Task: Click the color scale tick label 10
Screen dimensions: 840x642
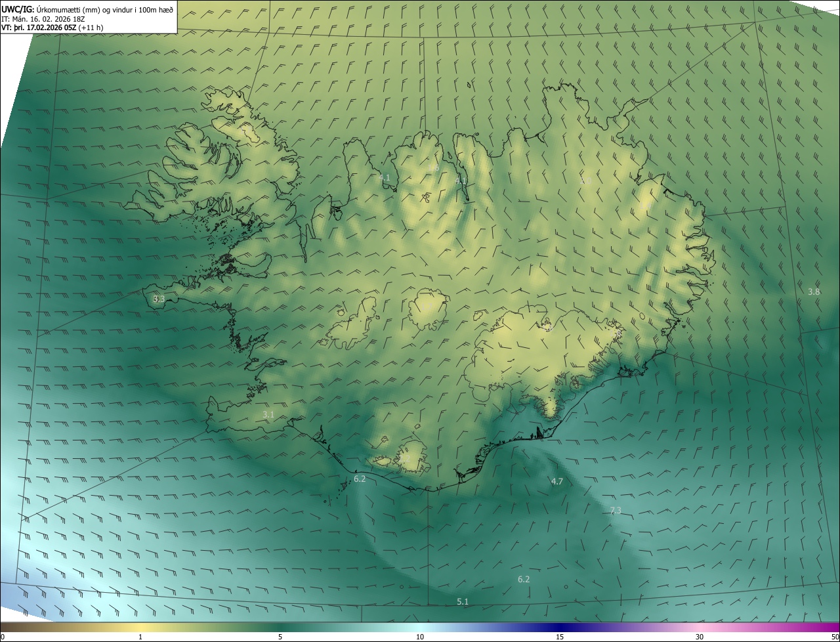Action: pyautogui.click(x=420, y=637)
